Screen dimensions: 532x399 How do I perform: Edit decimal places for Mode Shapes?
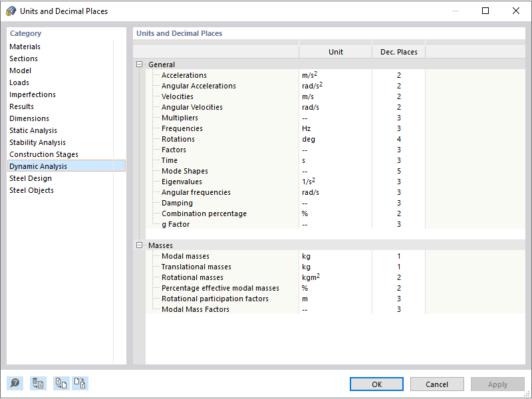pos(399,171)
